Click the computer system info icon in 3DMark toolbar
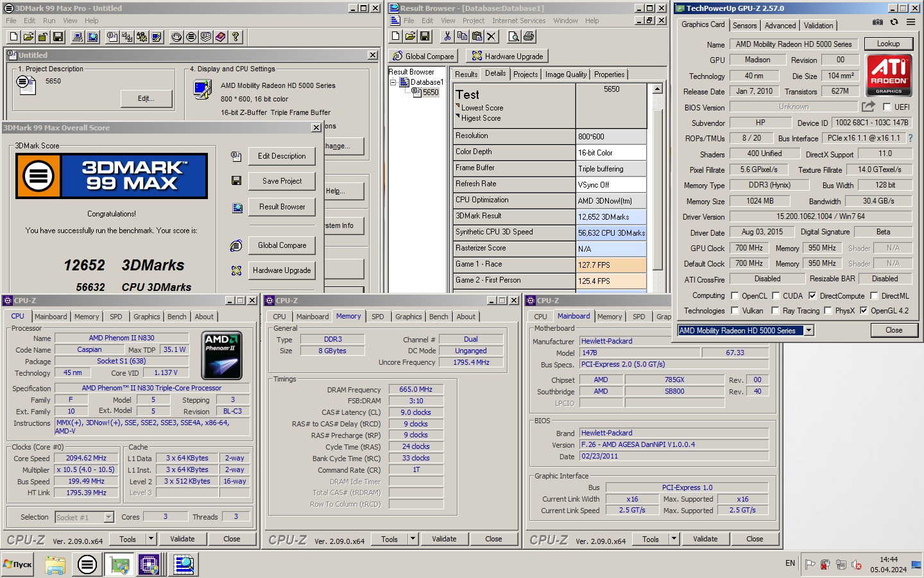Screen dimensions: 924x578 click(78, 37)
